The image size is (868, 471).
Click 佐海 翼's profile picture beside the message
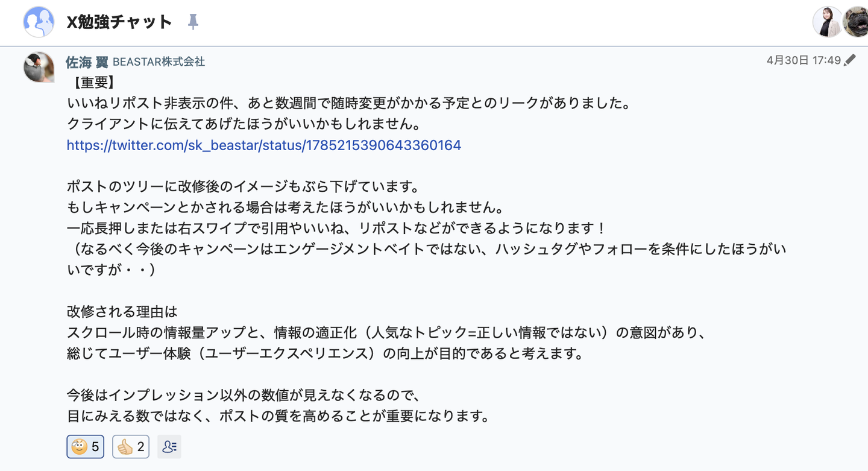(x=39, y=67)
